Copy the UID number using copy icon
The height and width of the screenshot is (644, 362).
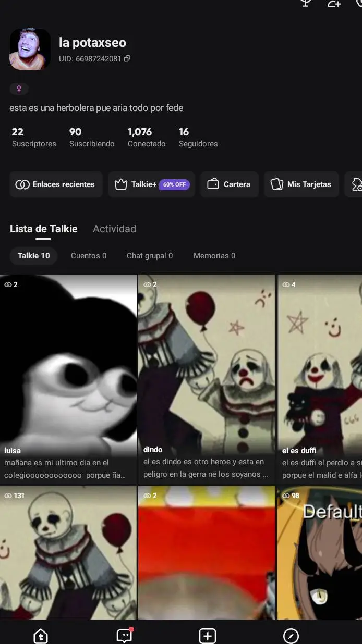127,59
